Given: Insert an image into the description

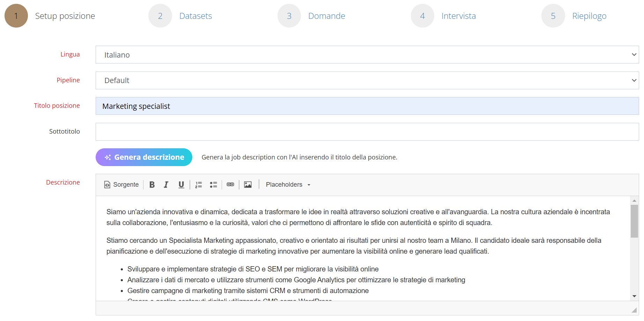Looking at the screenshot, I should 248,185.
